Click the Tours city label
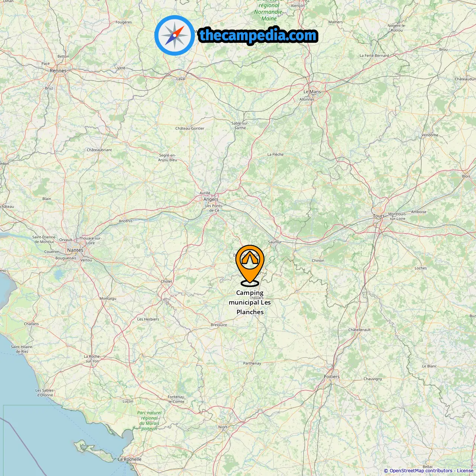 pos(379,216)
